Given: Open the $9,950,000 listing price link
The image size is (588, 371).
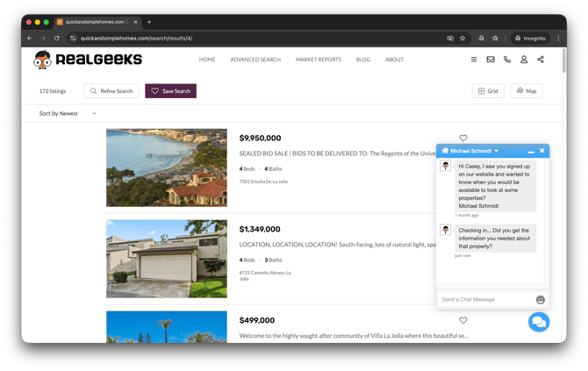Looking at the screenshot, I should tap(260, 138).
